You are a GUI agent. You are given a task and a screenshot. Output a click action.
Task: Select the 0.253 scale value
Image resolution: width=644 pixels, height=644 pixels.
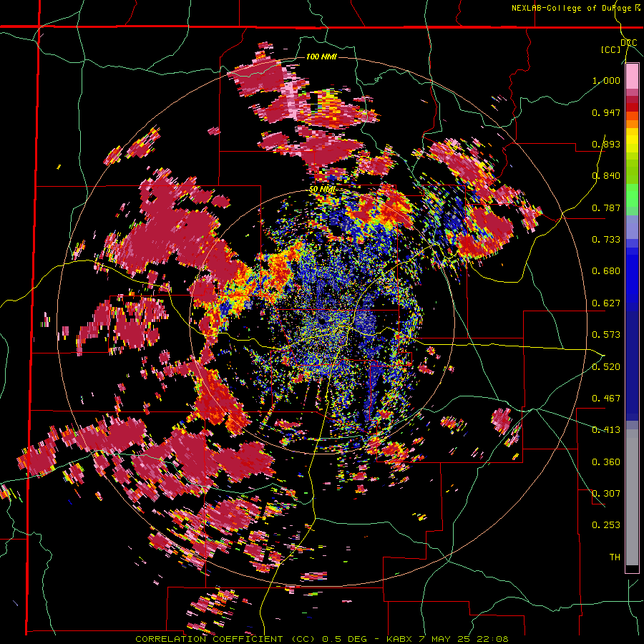pyautogui.click(x=606, y=525)
